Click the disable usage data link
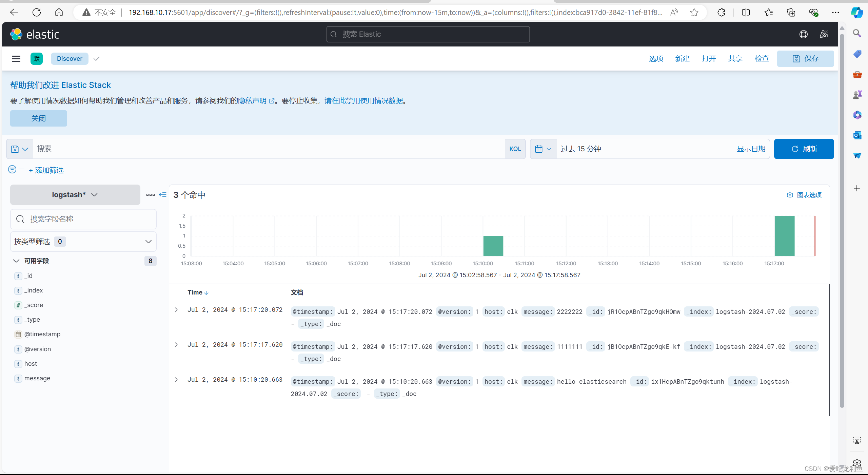Viewport: 868px width, 475px height. 363,101
